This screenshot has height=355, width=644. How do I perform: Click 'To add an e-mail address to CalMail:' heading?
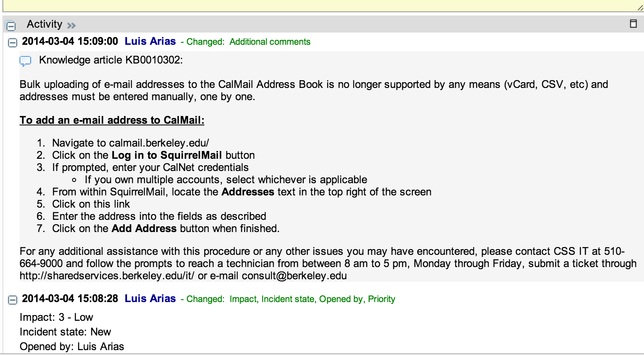(112, 120)
